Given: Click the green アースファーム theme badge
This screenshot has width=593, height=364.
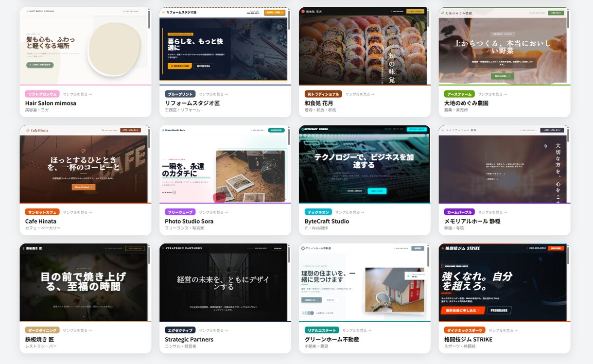Looking at the screenshot, I should 459,94.
